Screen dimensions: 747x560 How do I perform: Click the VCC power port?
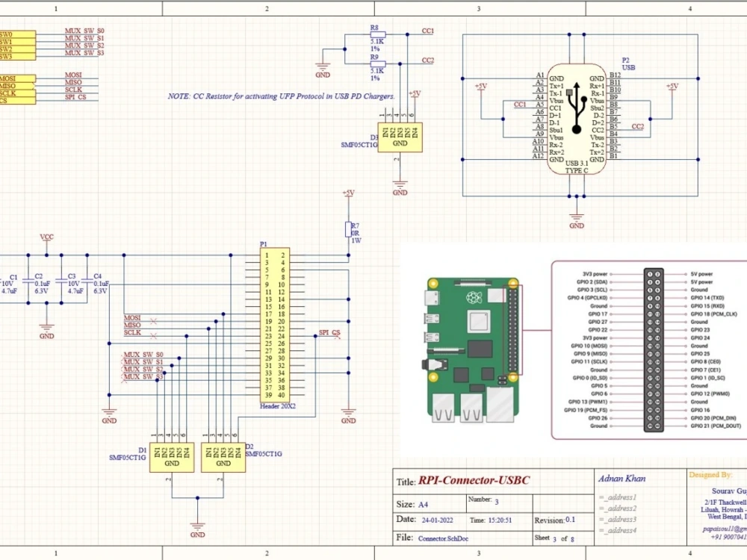tap(46, 239)
